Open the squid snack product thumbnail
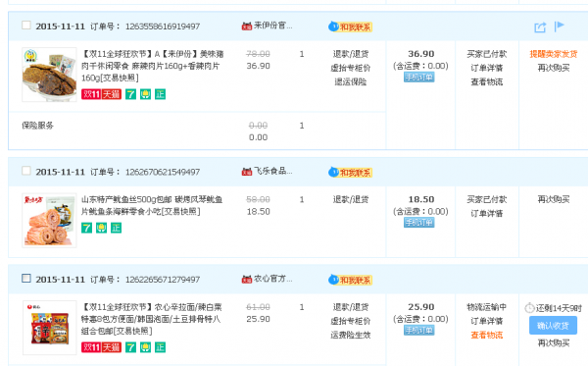588x366 pixels. click(49, 220)
